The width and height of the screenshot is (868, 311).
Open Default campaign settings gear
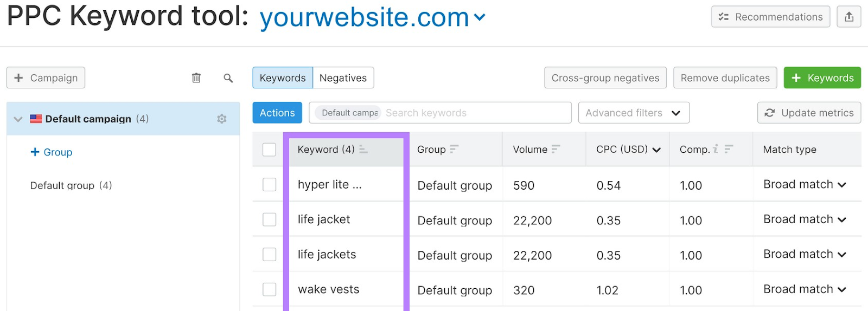pyautogui.click(x=222, y=119)
